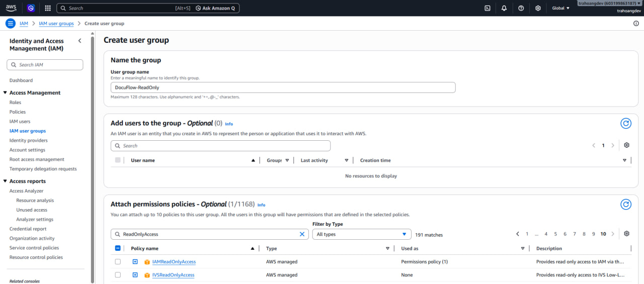Open Dashboard in IAM sidebar
Viewport: 644px width, 284px height.
point(21,80)
